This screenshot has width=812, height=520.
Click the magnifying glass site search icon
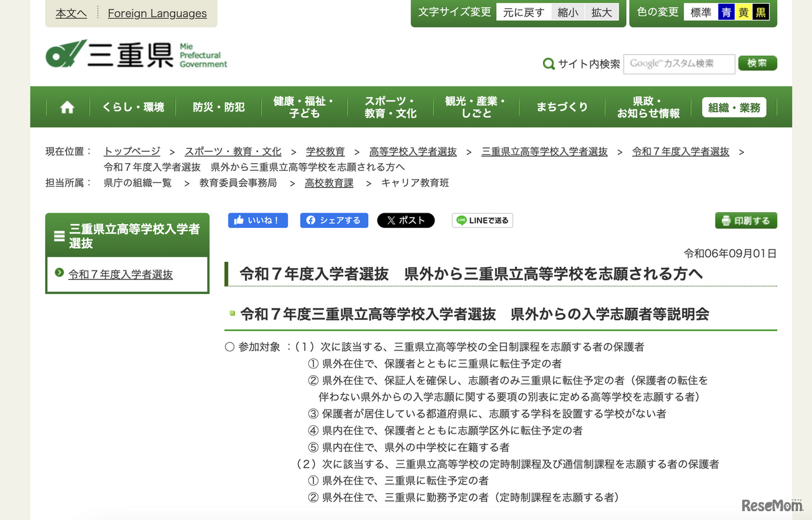pyautogui.click(x=548, y=63)
